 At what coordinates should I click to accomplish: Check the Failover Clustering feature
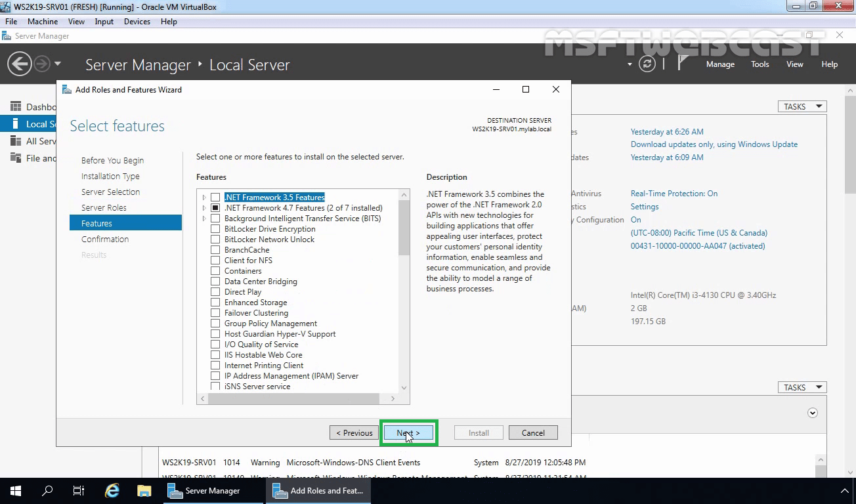tap(215, 312)
